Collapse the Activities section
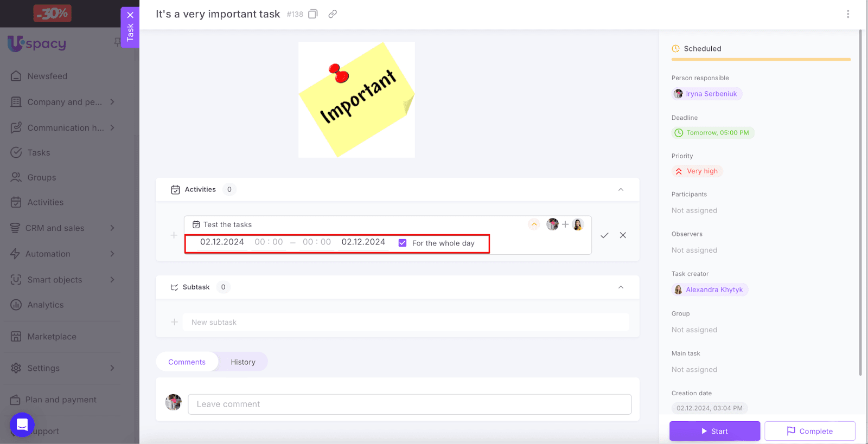The image size is (868, 444). 621,190
